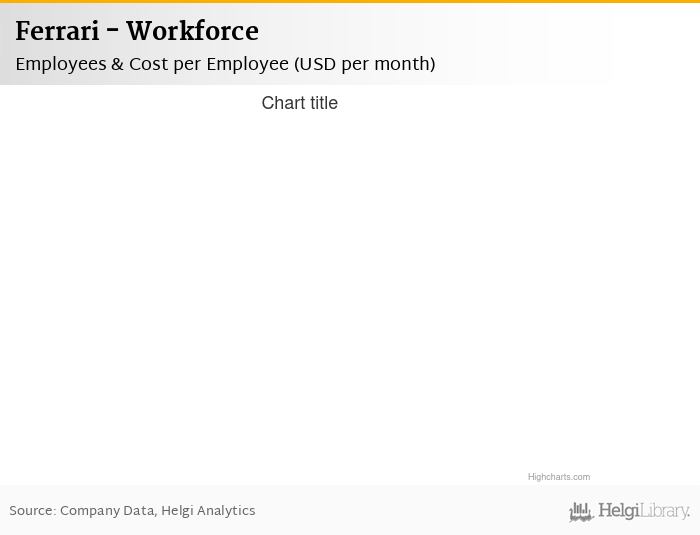Viewport: 700px width, 535px height.
Task: Click the dash between Ferrari and Workforce
Action: click(x=112, y=32)
